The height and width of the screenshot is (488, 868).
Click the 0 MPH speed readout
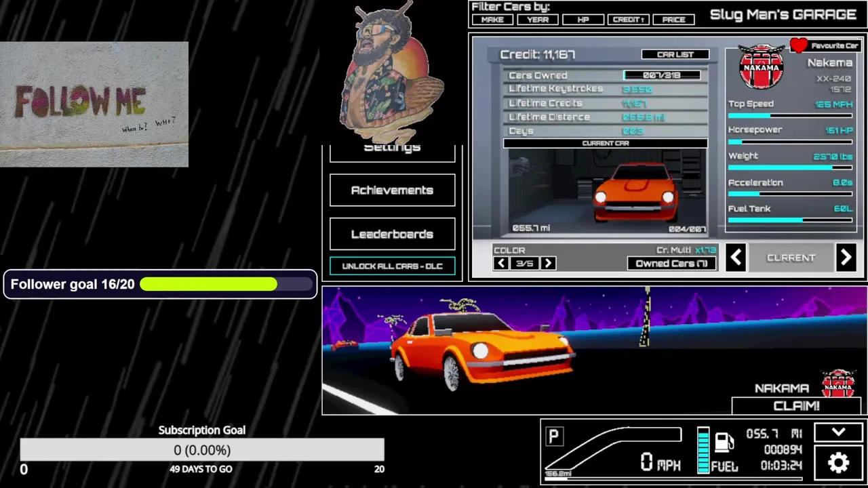pos(660,462)
